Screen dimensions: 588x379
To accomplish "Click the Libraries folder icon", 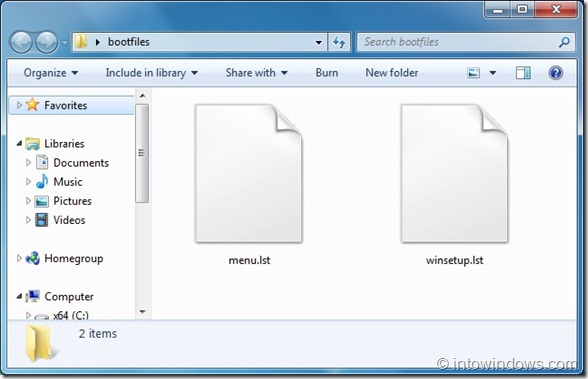I will (33, 143).
